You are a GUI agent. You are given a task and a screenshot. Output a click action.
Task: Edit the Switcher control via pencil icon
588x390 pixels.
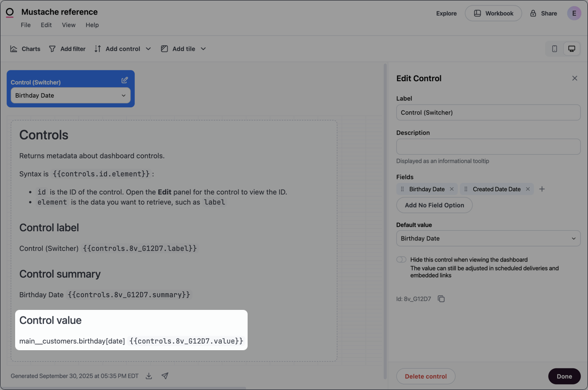pyautogui.click(x=125, y=80)
